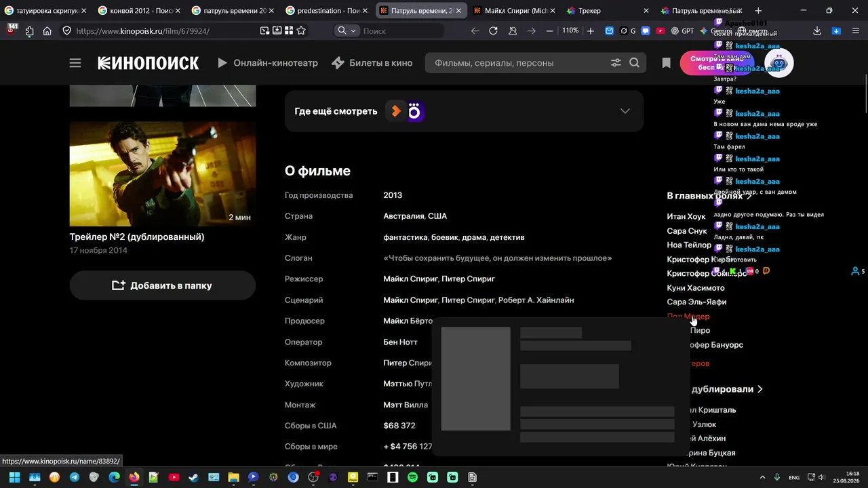Open Spotify from the taskbar

point(412,477)
